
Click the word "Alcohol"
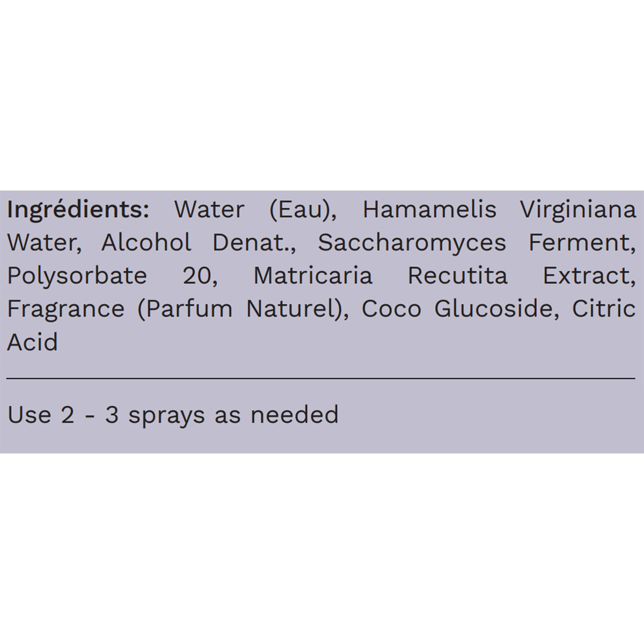(146, 243)
